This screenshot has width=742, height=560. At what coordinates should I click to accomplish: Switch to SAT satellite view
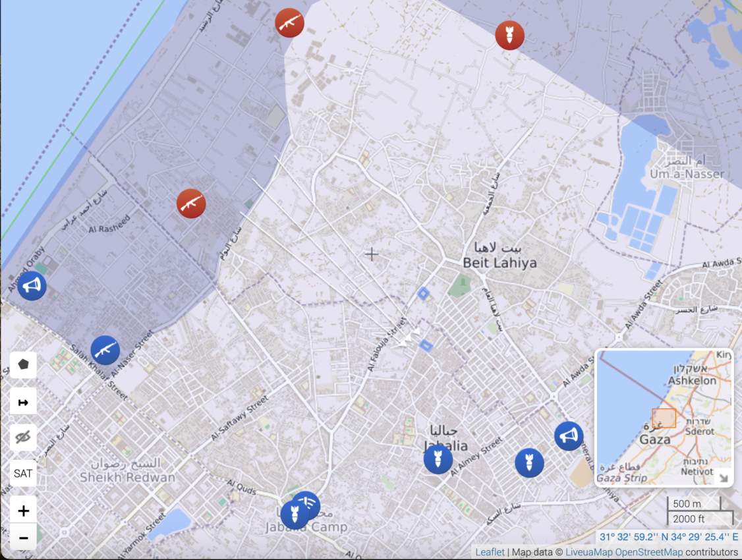23,474
